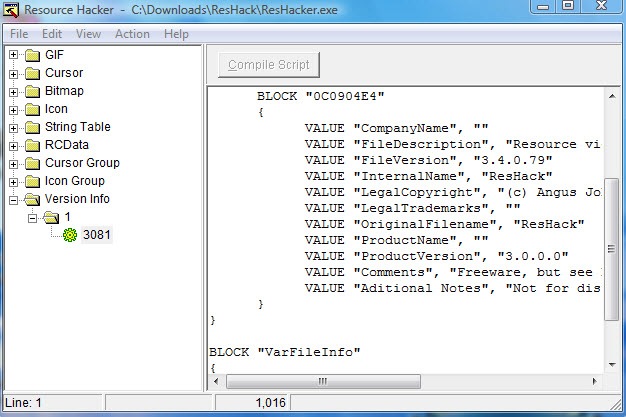Click the "ProductName" value line

click(396, 240)
